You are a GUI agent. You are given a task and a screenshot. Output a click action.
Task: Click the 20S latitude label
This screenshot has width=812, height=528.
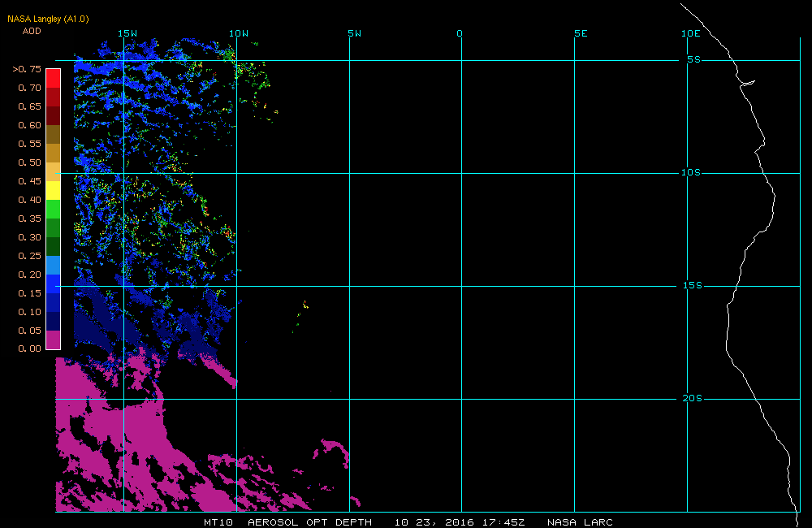691,398
